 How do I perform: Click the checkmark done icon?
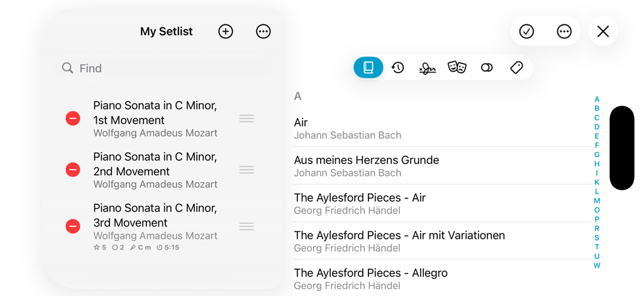click(526, 31)
